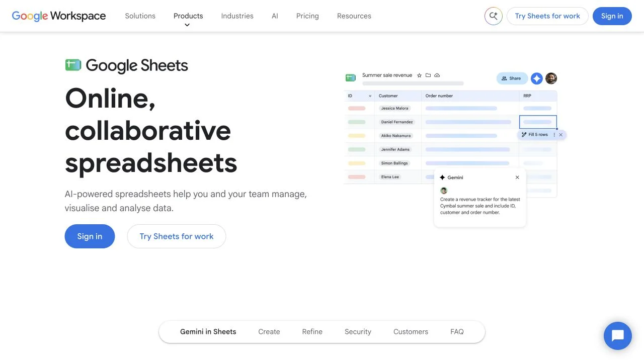This screenshot has width=644, height=362.
Task: Open the Resources menu
Action: pos(354,16)
